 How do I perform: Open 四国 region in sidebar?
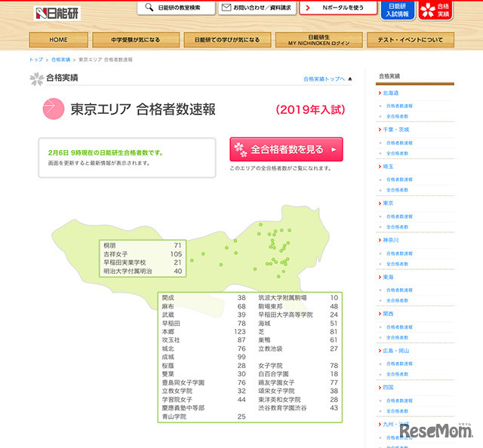pos(388,388)
